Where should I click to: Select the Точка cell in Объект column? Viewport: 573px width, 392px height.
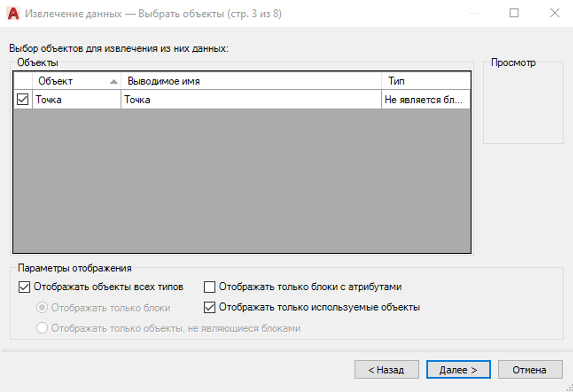pyautogui.click(x=76, y=100)
